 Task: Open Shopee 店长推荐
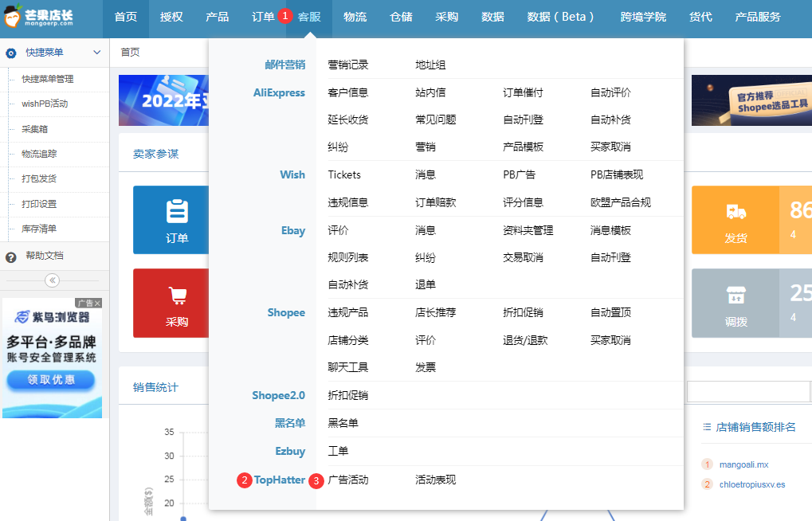pos(436,312)
